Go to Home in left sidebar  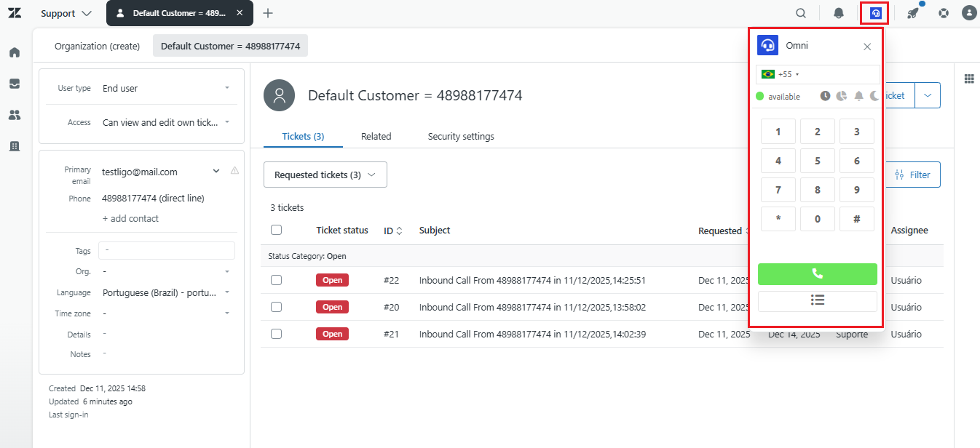point(15,52)
